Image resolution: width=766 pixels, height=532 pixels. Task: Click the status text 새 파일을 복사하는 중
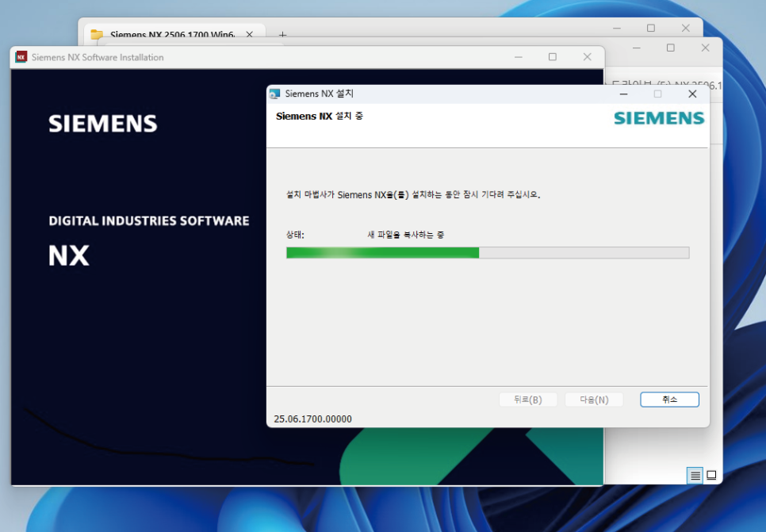pyautogui.click(x=405, y=235)
